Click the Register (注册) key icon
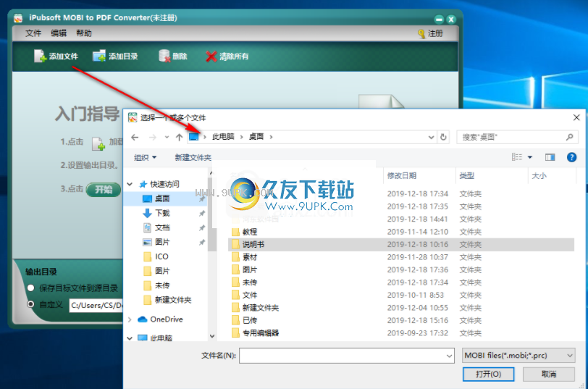This screenshot has height=389, width=588. (421, 34)
